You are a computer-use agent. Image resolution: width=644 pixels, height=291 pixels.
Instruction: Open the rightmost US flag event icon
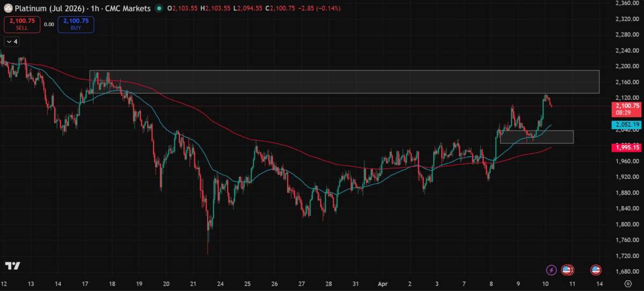pyautogui.click(x=596, y=270)
